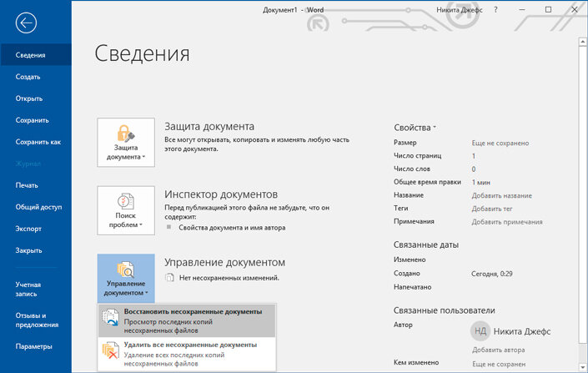The height and width of the screenshot is (373, 588).
Task: Click the text Нет несохраненных изменений
Action: (229, 278)
